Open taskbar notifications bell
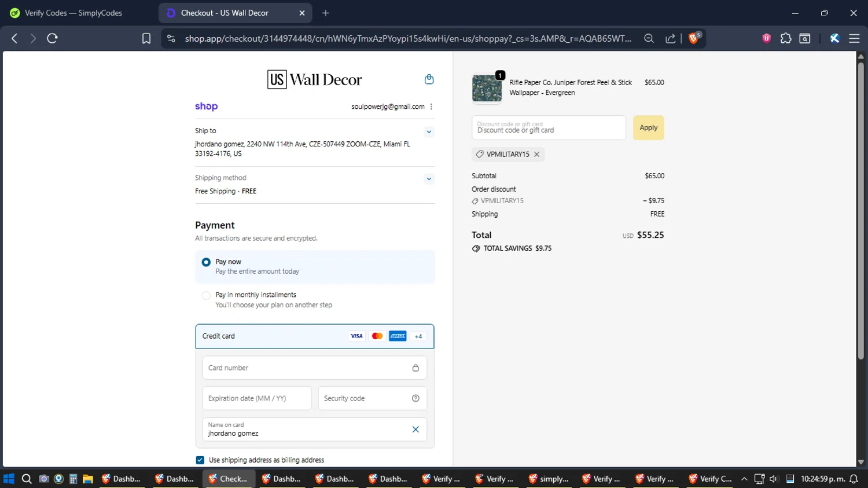This screenshot has width=868, height=488. pos(854,479)
